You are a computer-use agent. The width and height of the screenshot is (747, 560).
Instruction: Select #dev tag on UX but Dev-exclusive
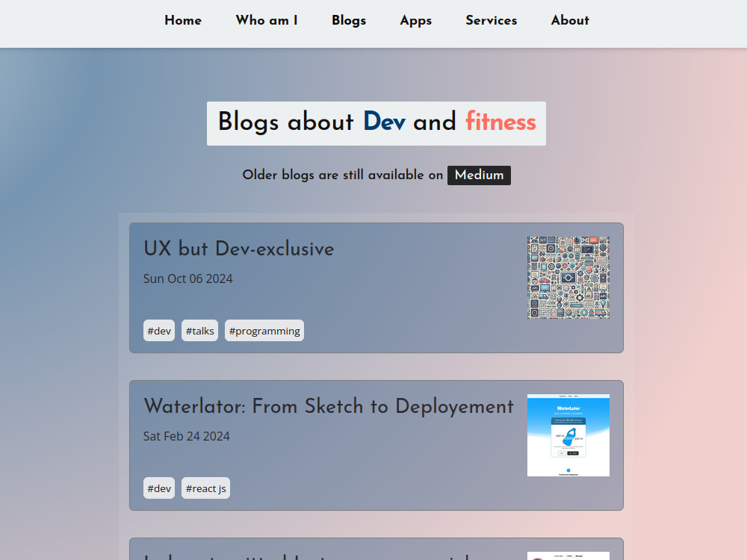[x=159, y=331]
